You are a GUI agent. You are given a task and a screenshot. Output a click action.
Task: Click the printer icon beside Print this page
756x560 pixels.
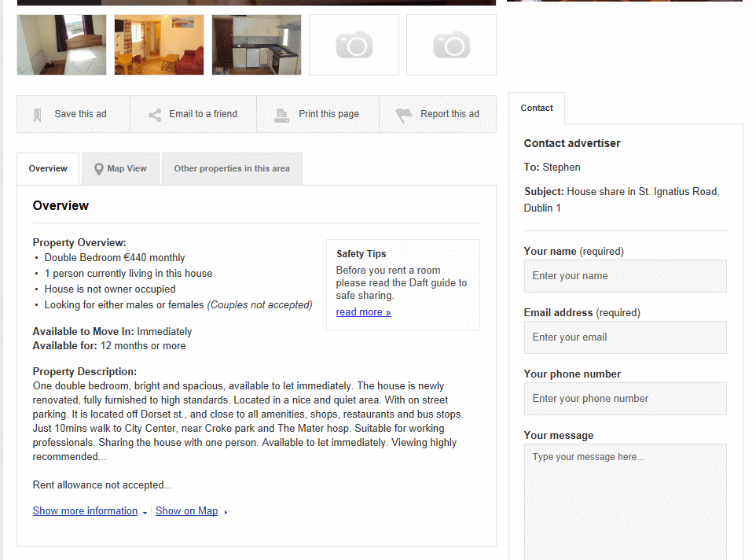click(x=281, y=115)
